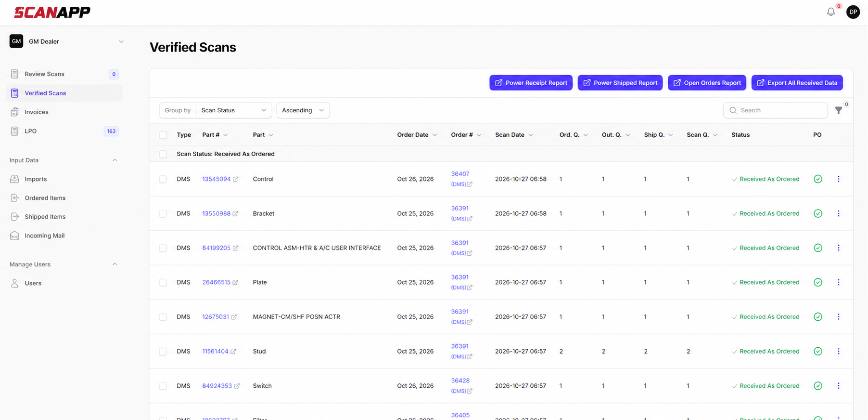Click external link icon beside part 11561404

233,352
